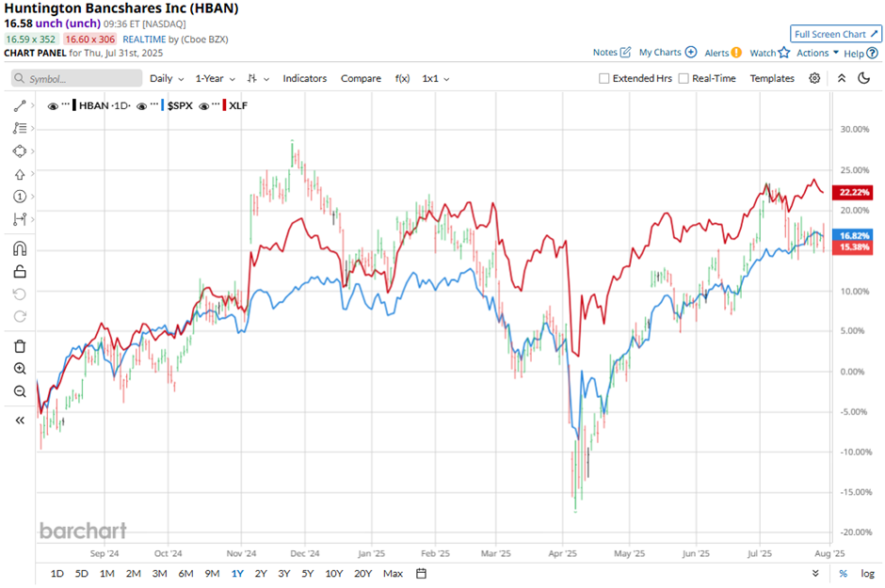Image resolution: width=885 pixels, height=588 pixels.
Task: Switch chart to log scale
Action: [x=867, y=573]
